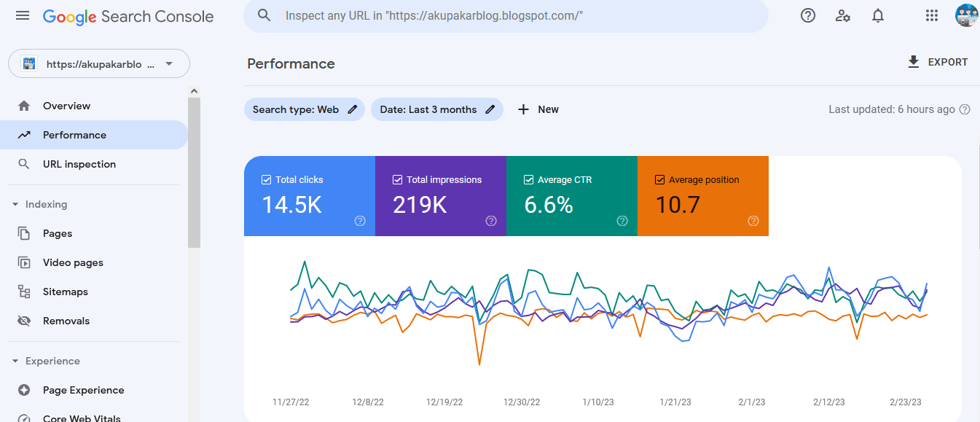Edit the Date filter pencil icon
Viewport: 980px width, 422px height.
(490, 109)
